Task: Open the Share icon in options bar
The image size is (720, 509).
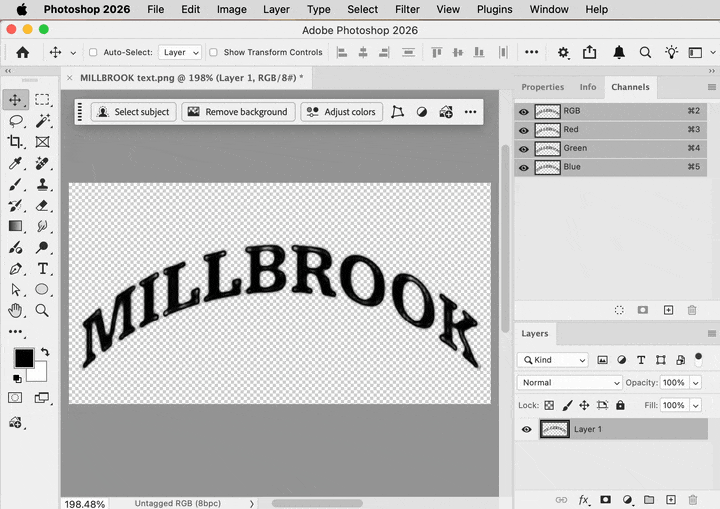Action: point(590,52)
